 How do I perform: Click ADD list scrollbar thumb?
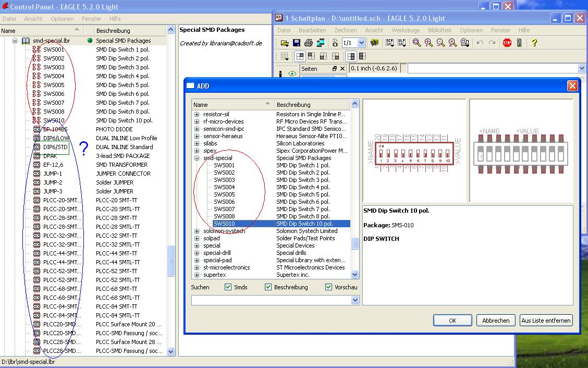click(x=355, y=243)
